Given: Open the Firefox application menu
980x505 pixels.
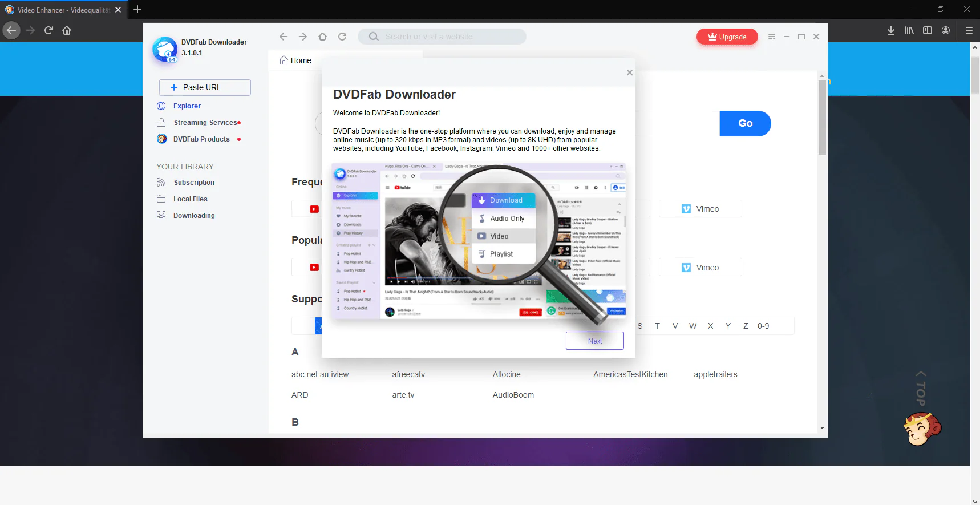Looking at the screenshot, I should pyautogui.click(x=969, y=30).
